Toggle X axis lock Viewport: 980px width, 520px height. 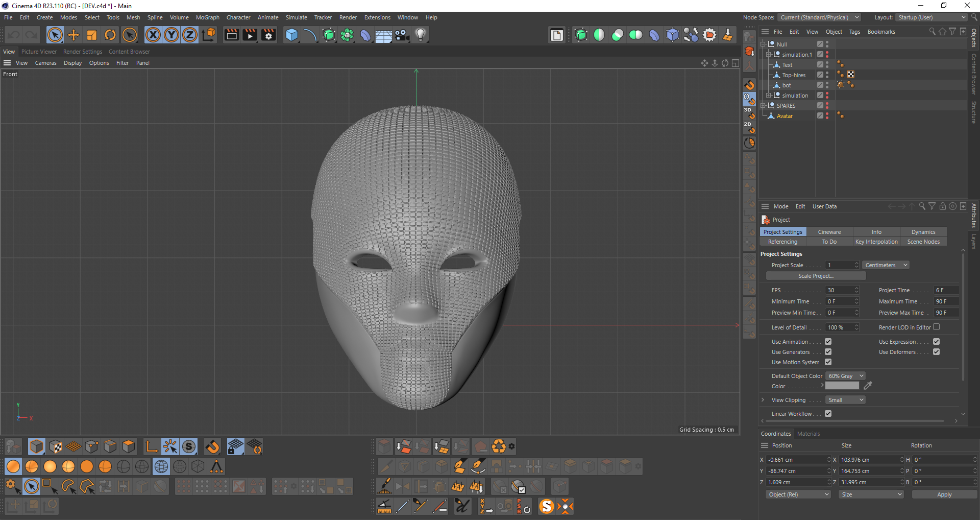pyautogui.click(x=153, y=35)
